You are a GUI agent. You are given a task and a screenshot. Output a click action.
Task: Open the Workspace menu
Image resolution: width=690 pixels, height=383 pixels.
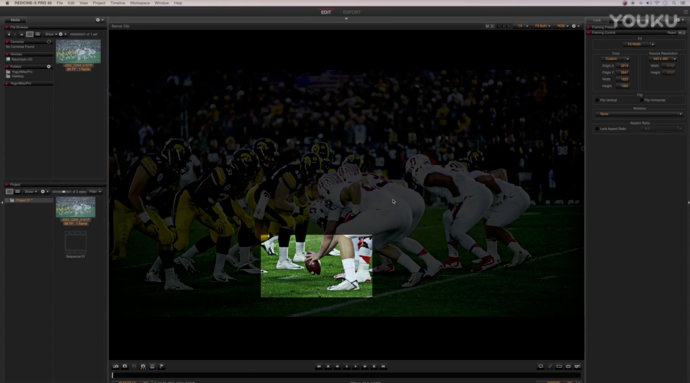pos(140,3)
